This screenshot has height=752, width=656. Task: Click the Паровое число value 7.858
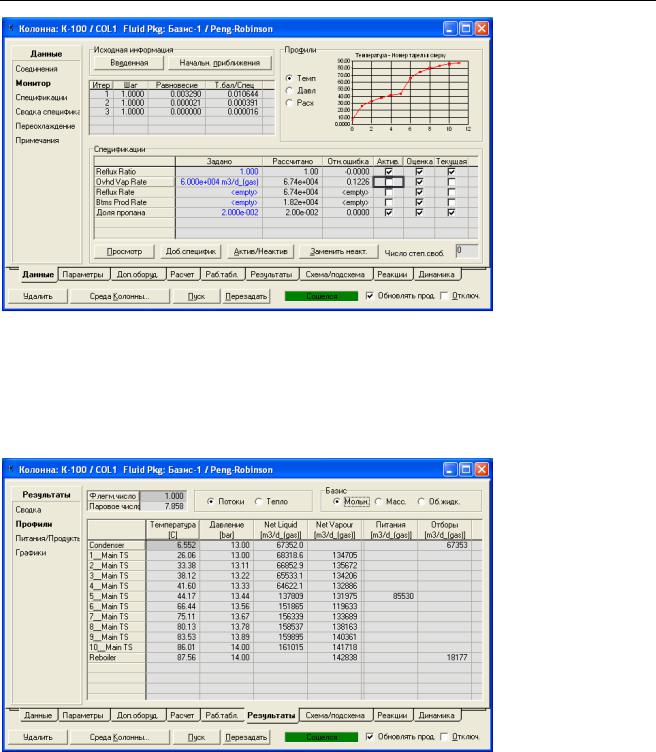[x=163, y=506]
